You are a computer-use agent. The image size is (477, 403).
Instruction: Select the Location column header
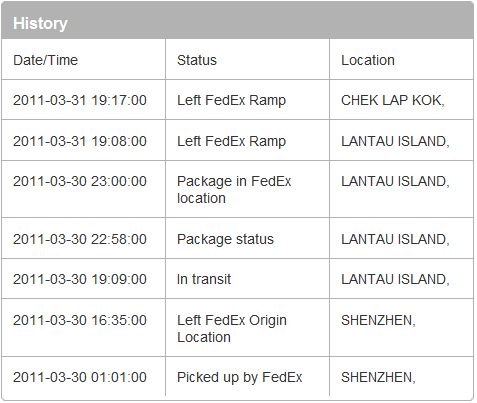coord(368,60)
